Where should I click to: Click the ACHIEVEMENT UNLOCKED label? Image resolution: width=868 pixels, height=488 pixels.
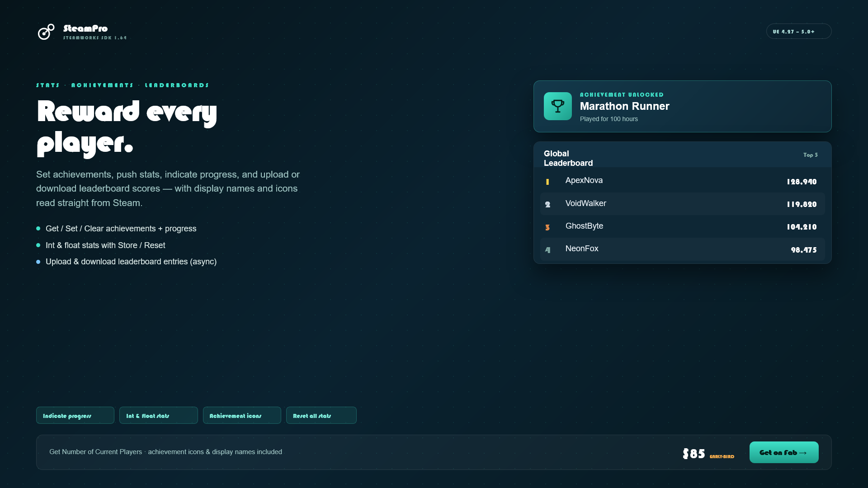(622, 95)
